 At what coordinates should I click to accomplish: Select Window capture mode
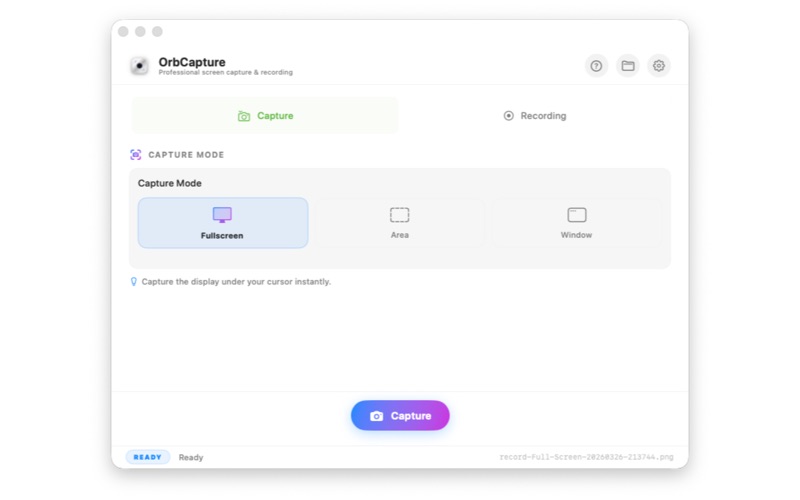tap(577, 223)
